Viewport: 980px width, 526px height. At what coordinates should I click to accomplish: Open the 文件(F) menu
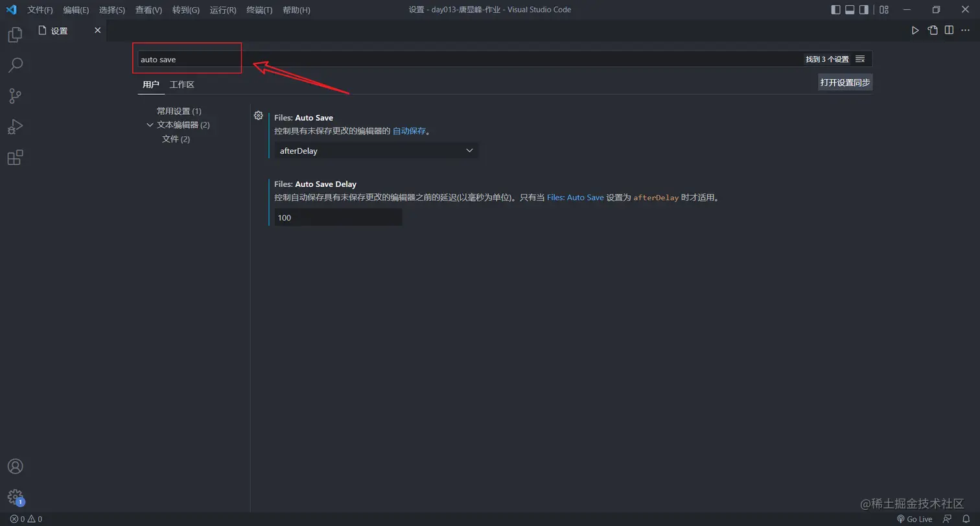40,10
